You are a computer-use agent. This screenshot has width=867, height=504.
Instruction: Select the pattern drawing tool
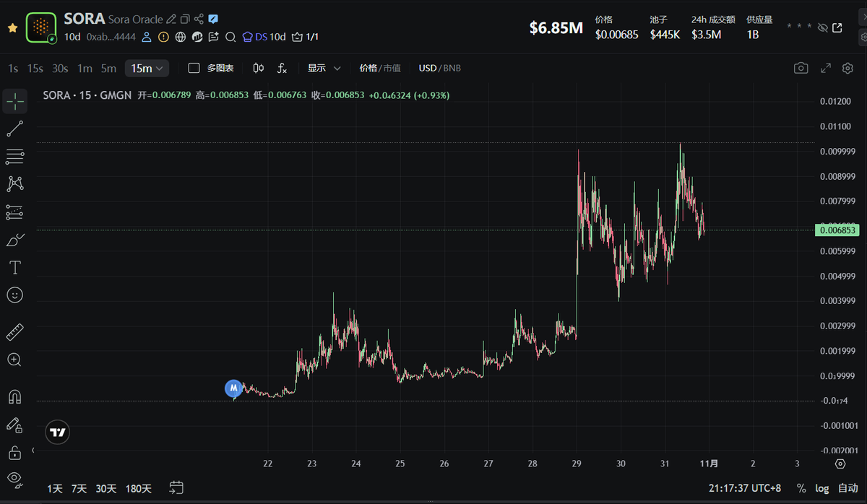pyautogui.click(x=15, y=184)
